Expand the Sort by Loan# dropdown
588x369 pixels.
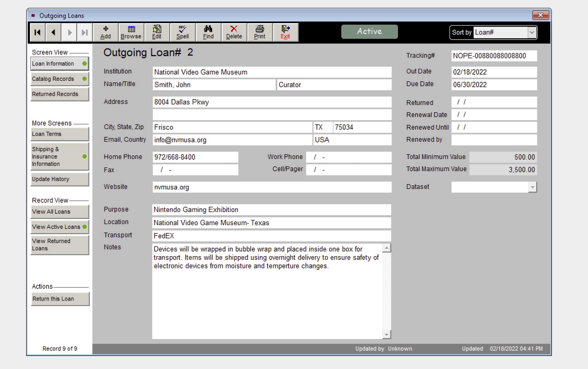532,33
